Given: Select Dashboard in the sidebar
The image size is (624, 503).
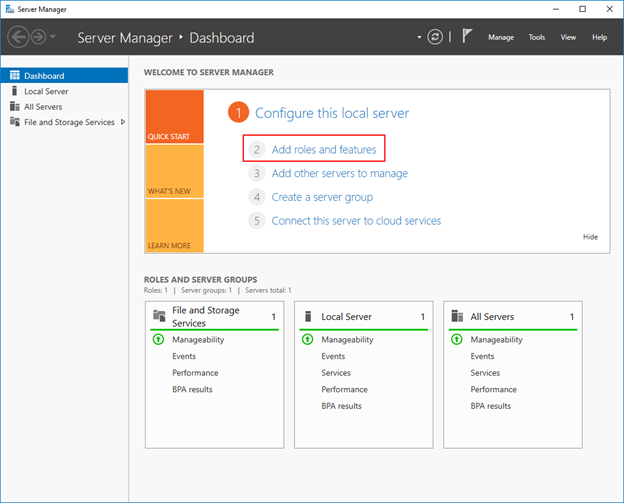Looking at the screenshot, I should [x=64, y=76].
